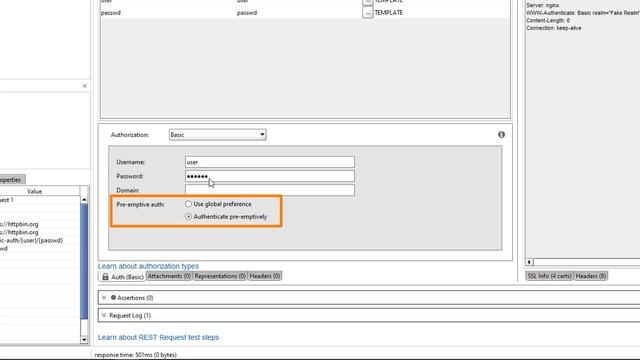Expand the Request Log (1) section
Screen dimensions: 640x360
[104, 316]
